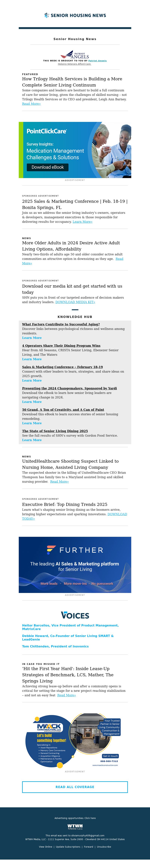150x868 pixels.
Task: Select View Online in the footer
Action: tap(46, 846)
